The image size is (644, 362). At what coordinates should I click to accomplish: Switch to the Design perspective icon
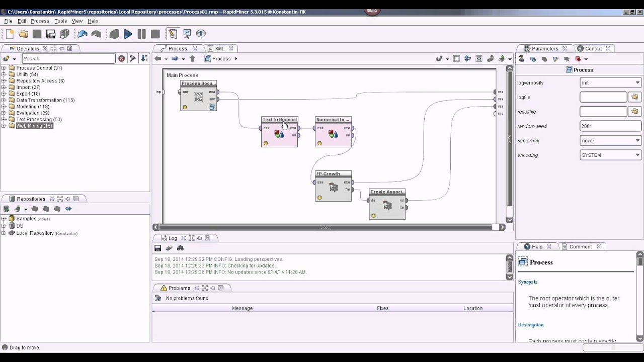click(173, 34)
